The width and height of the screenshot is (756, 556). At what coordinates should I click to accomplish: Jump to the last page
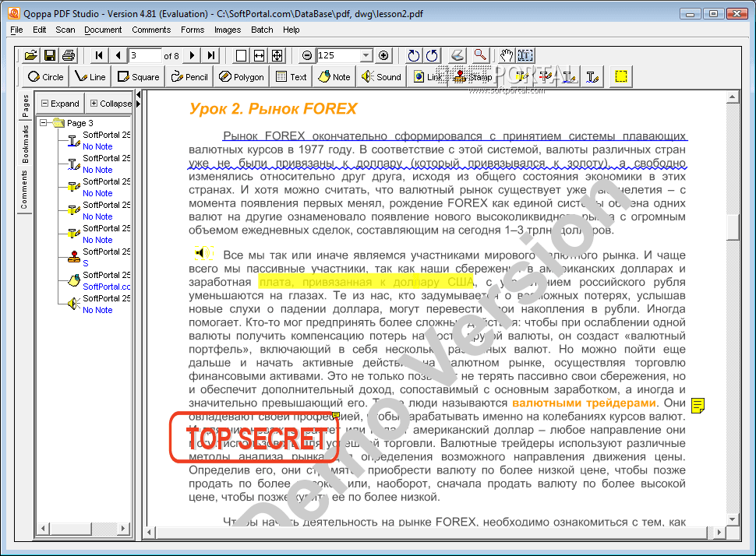(x=210, y=55)
